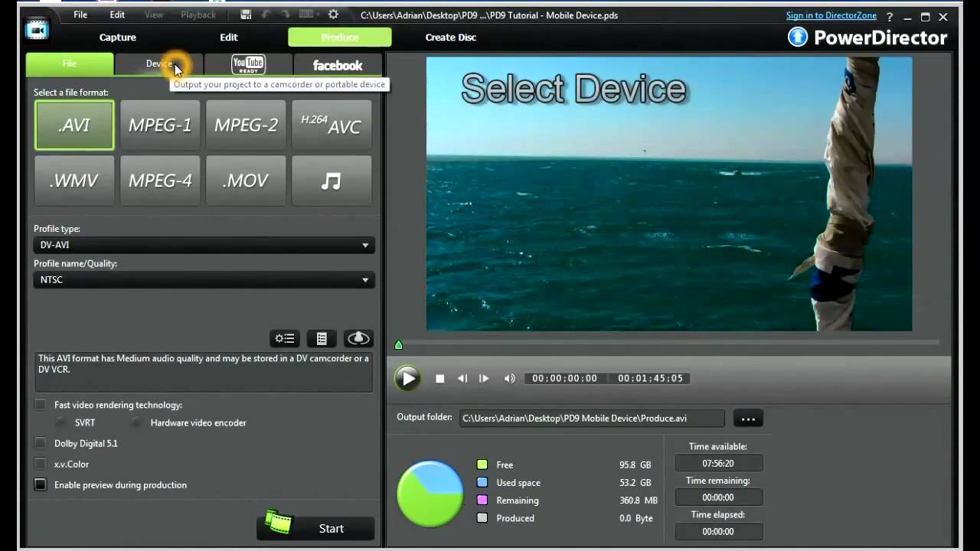Click the Intelligent SVRT detection icon
This screenshot has width=980, height=551.
[x=358, y=338]
